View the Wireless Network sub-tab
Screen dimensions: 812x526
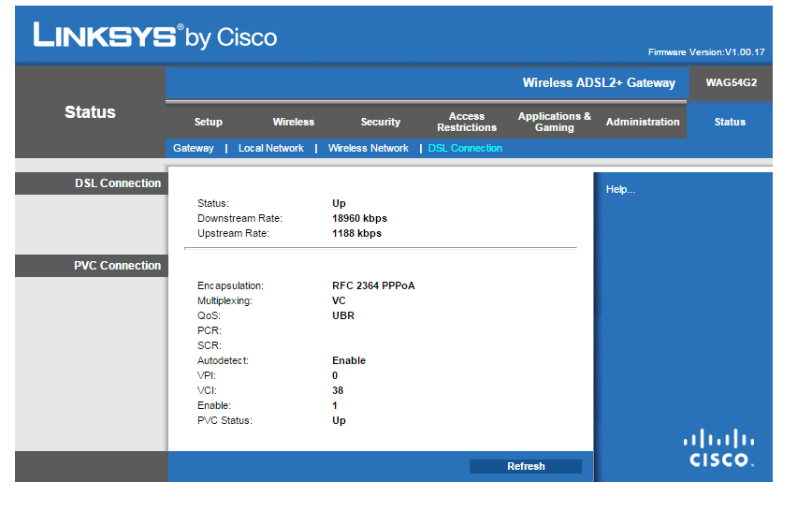[x=369, y=148]
